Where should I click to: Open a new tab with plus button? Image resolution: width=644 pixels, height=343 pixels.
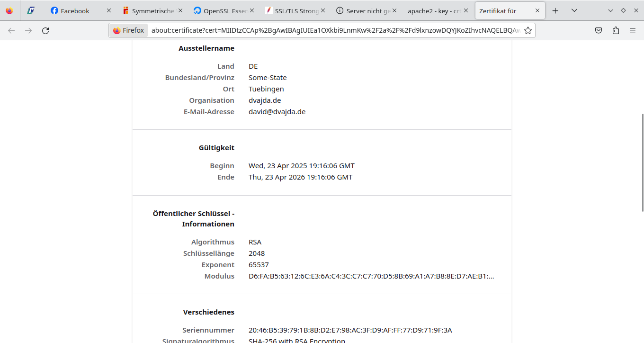[x=555, y=10]
